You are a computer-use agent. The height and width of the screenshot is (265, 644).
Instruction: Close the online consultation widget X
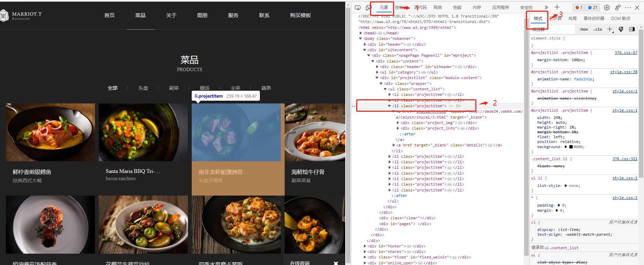tap(336, 263)
